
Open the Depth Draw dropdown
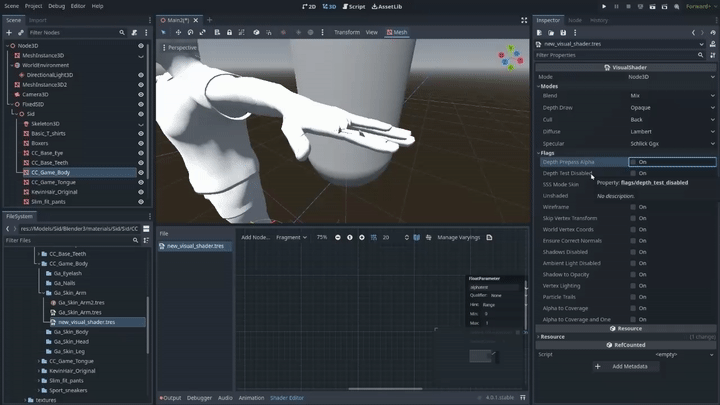(672, 107)
